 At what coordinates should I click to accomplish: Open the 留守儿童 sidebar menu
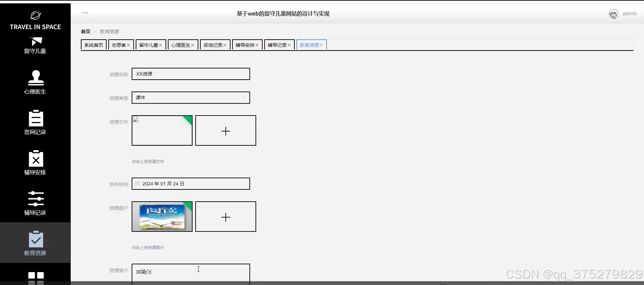coord(35,45)
